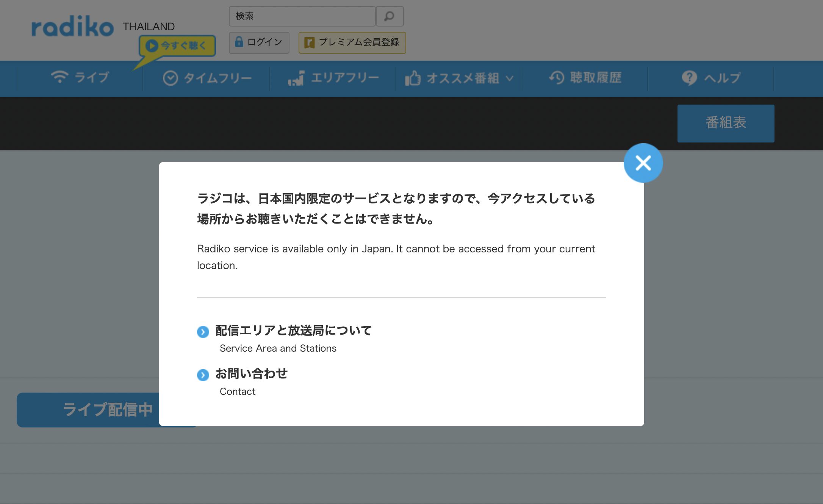Open the ヘルプ help tab
The image size is (823, 504).
point(710,78)
